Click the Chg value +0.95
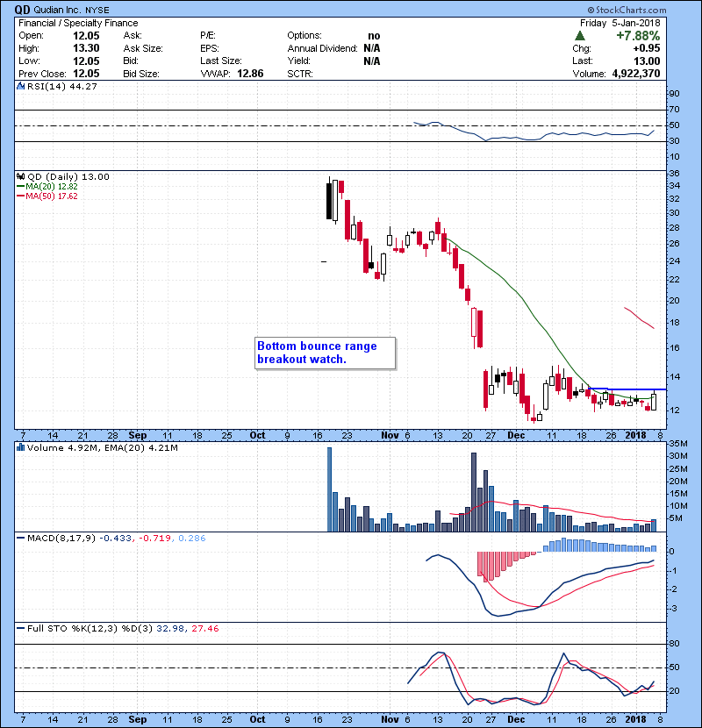Screen dimensions: 702x728 [646, 48]
